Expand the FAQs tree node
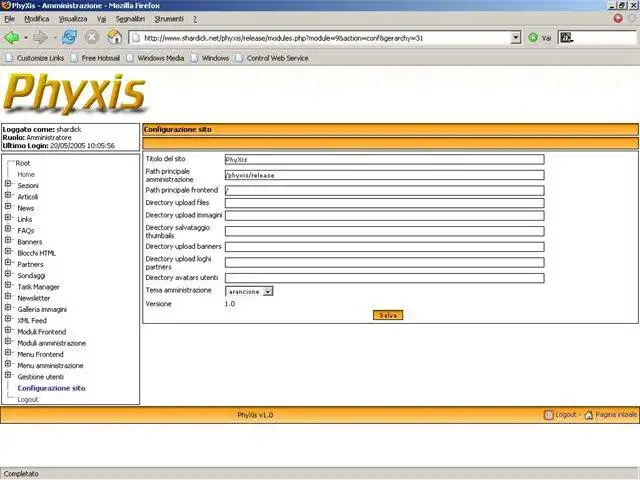640x480 pixels. [x=8, y=229]
